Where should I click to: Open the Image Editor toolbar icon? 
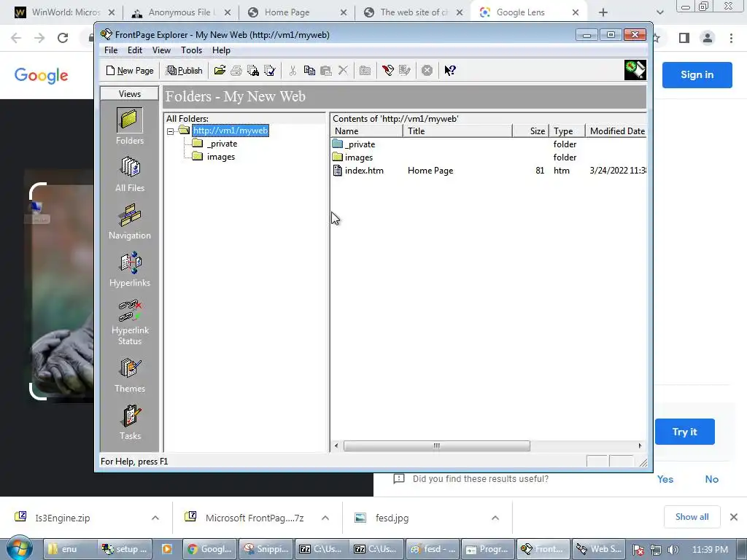click(404, 71)
